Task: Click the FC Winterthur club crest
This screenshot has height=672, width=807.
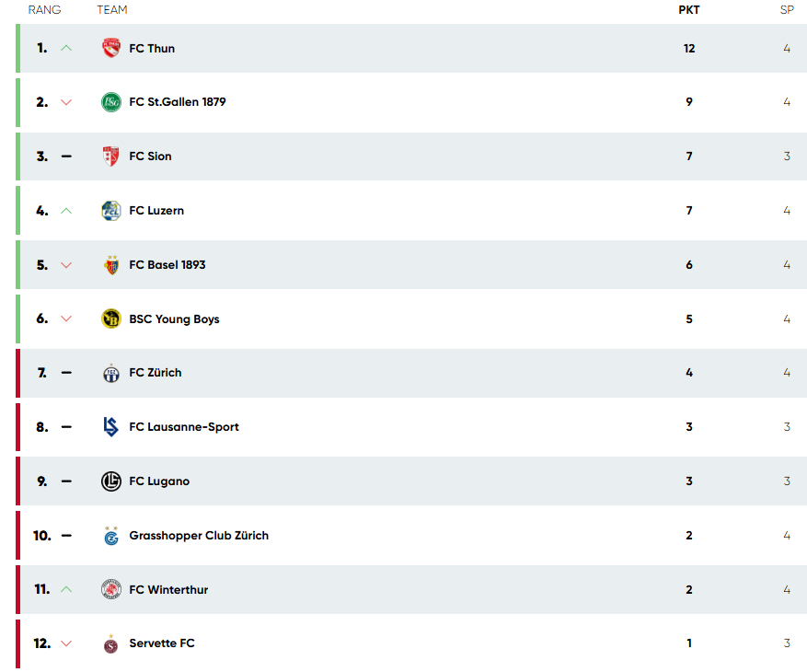Action: coord(110,590)
